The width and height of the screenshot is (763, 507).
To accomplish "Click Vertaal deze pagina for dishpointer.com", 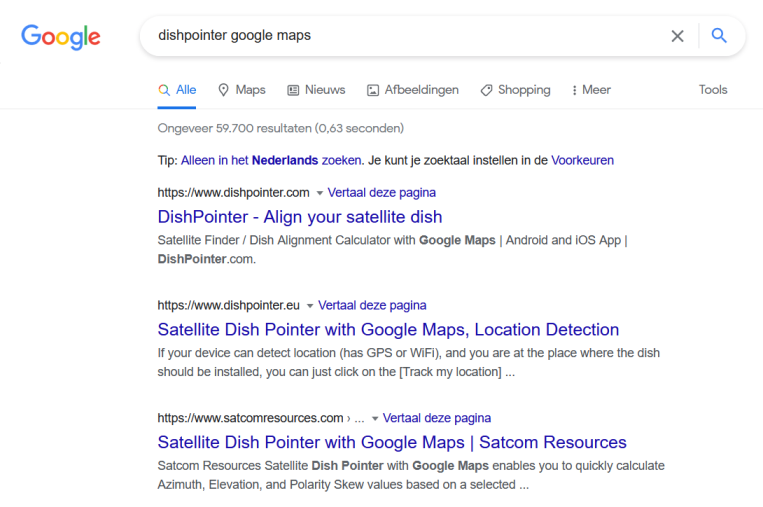I will (382, 193).
